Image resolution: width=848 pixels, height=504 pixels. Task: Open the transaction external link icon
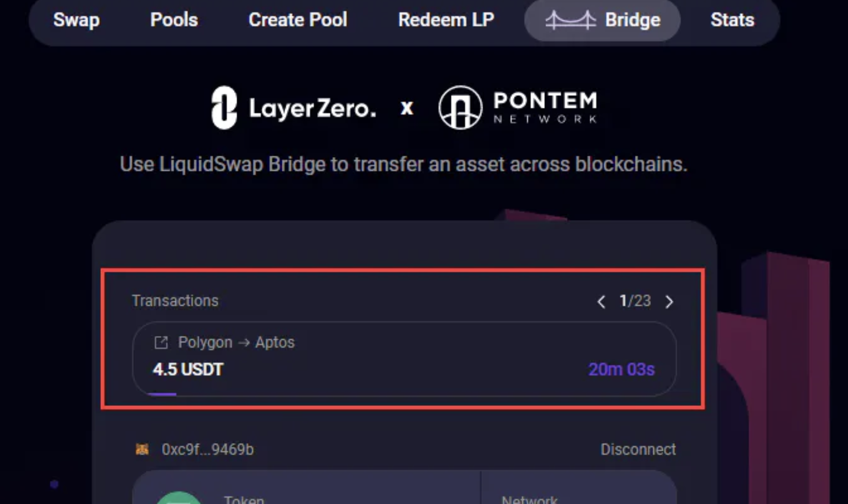[161, 342]
